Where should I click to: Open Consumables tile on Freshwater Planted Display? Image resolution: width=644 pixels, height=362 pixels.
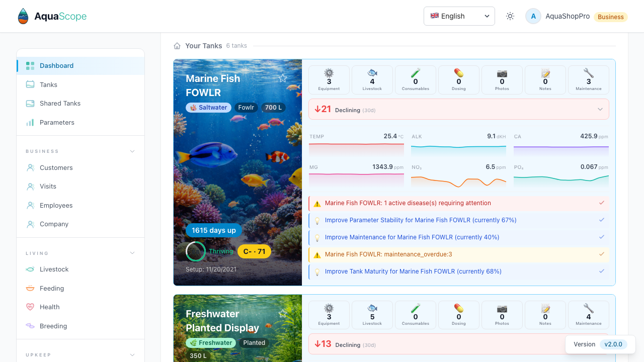[x=416, y=315]
